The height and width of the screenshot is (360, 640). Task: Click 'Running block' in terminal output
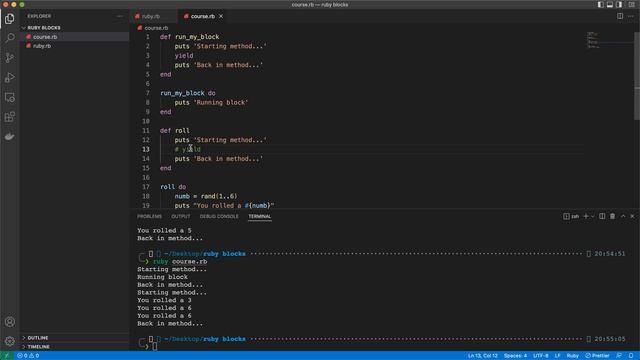[x=162, y=277]
